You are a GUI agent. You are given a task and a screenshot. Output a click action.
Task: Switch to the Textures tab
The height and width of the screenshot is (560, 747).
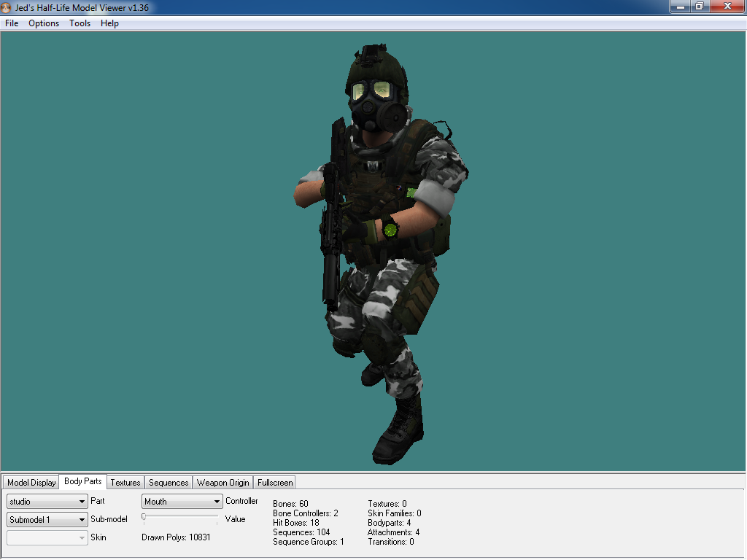pos(125,483)
